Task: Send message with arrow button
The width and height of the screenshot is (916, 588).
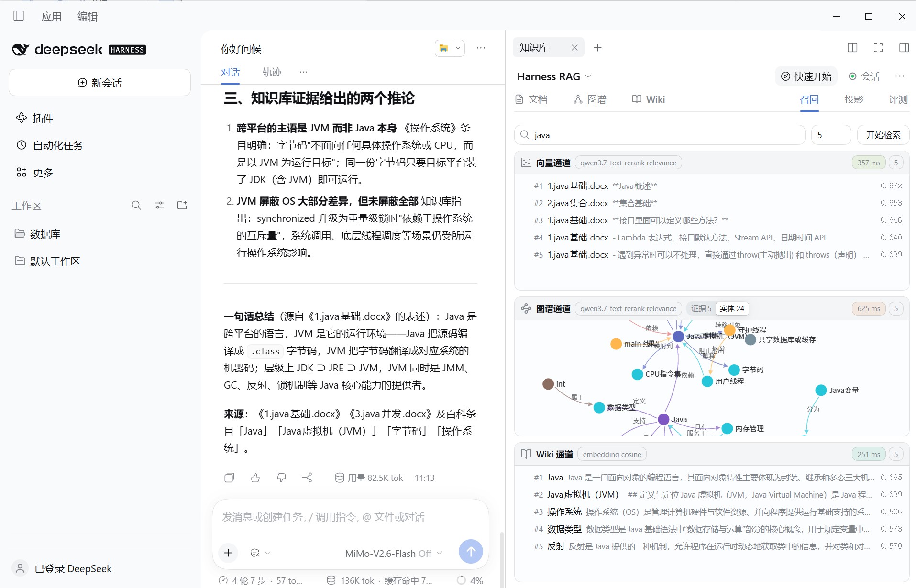Action: click(x=471, y=552)
